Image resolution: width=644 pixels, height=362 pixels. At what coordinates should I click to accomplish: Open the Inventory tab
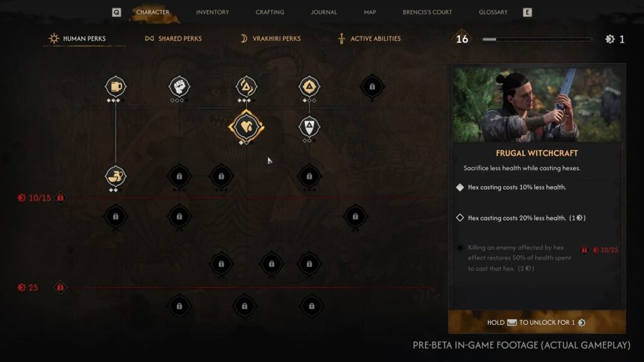pyautogui.click(x=213, y=13)
